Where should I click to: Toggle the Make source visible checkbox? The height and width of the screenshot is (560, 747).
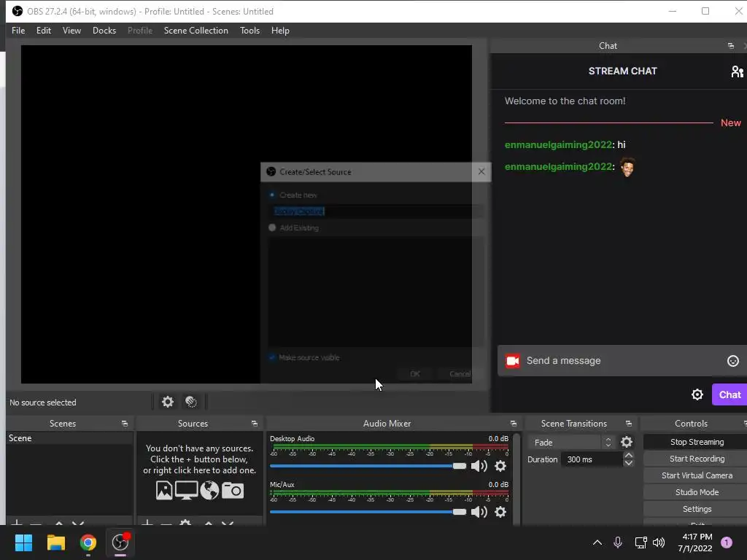click(x=272, y=357)
